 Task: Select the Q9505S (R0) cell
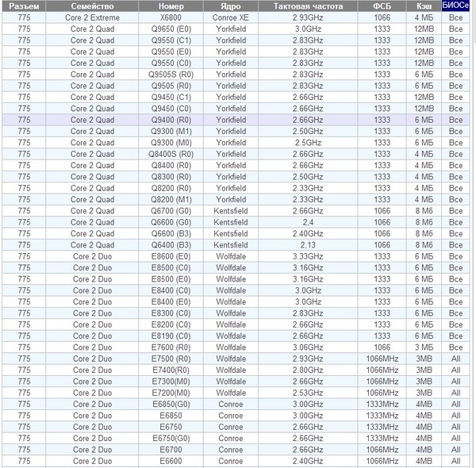[x=171, y=75]
